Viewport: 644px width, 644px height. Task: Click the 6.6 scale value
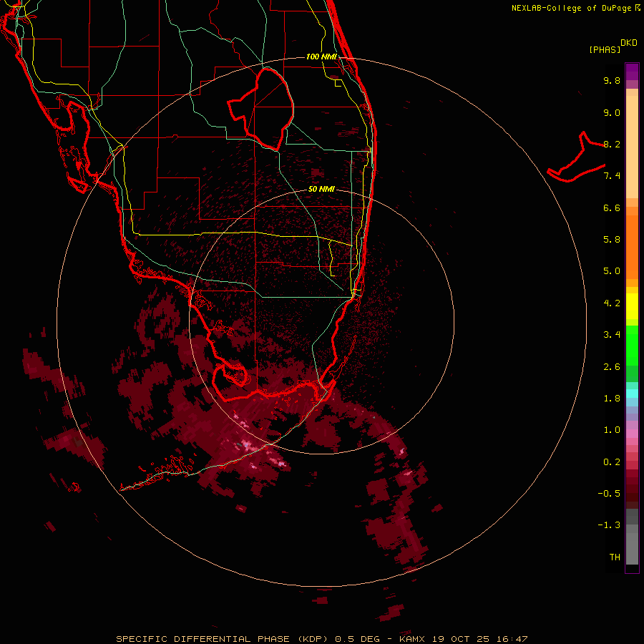click(x=612, y=208)
